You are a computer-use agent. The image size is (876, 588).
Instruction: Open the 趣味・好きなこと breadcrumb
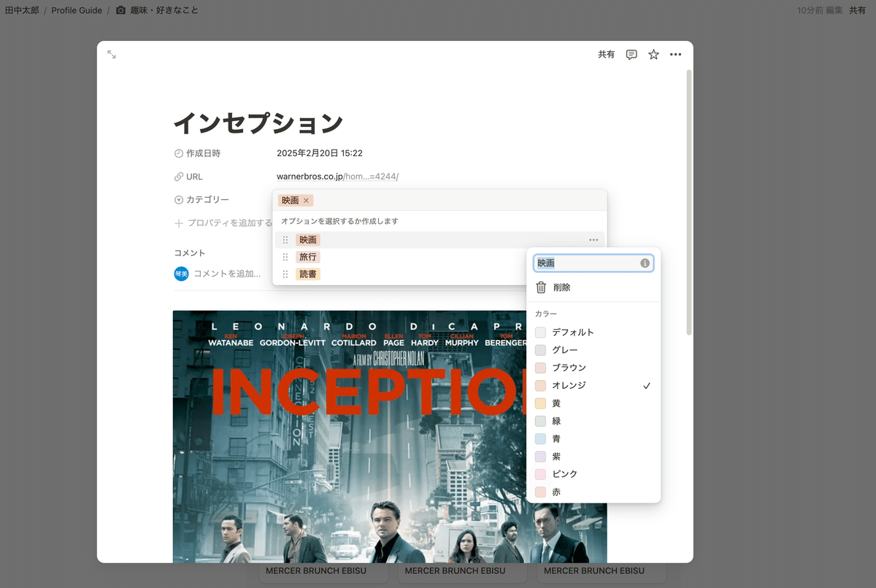tap(164, 10)
